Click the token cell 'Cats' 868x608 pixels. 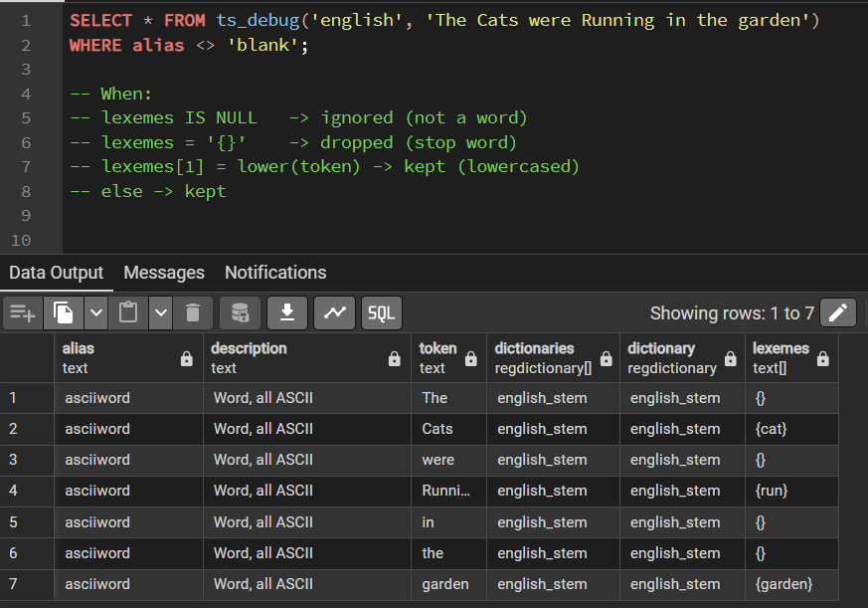(449, 429)
